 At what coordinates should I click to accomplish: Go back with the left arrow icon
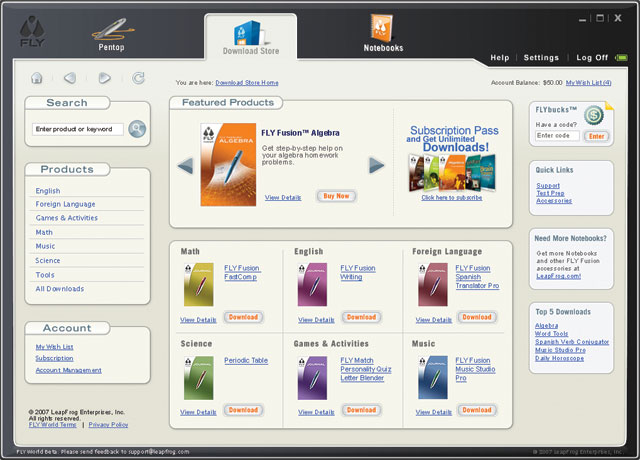[70, 78]
